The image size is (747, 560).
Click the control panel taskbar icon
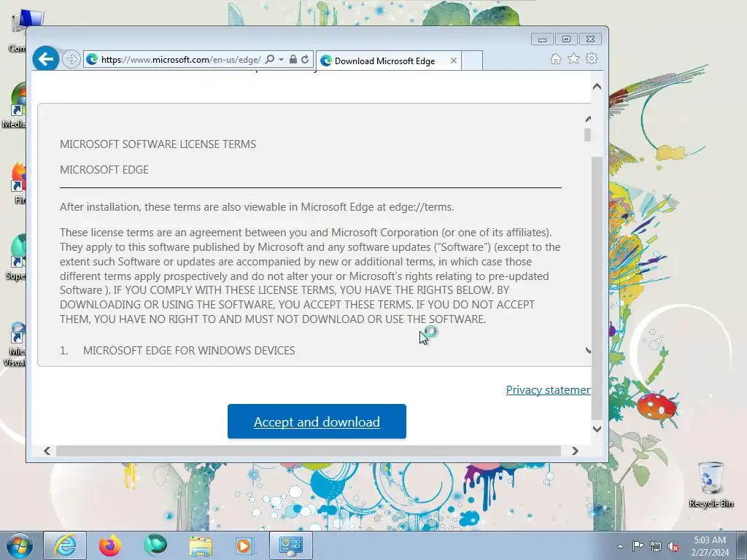pos(290,545)
